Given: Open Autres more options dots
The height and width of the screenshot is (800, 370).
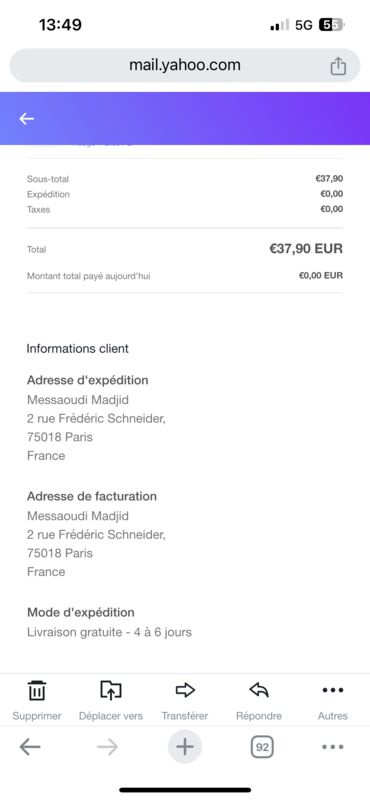Looking at the screenshot, I should 333,690.
